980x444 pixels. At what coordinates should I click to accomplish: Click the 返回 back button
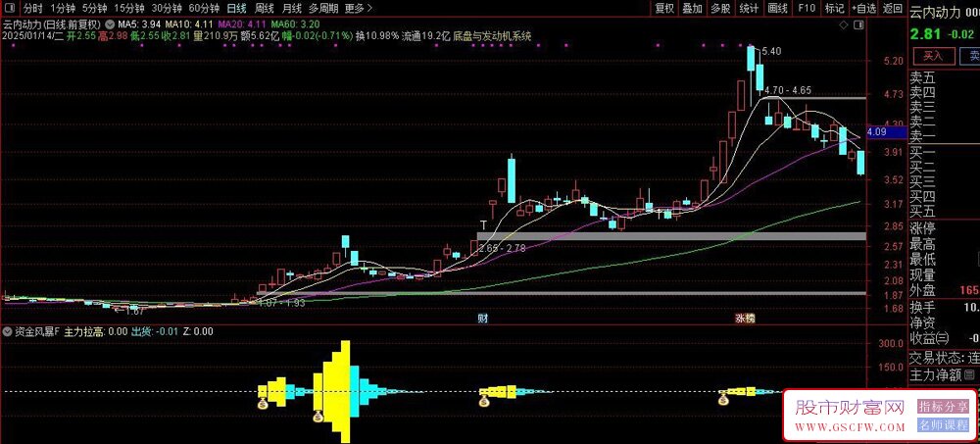click(x=893, y=8)
